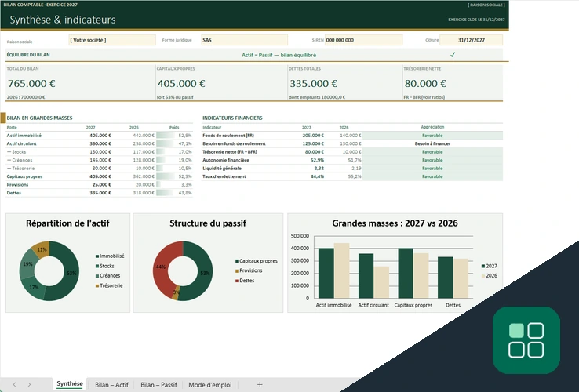This screenshot has height=392, width=579.
Task: Switch to the Synthèse sheet tab
Action: [x=69, y=384]
